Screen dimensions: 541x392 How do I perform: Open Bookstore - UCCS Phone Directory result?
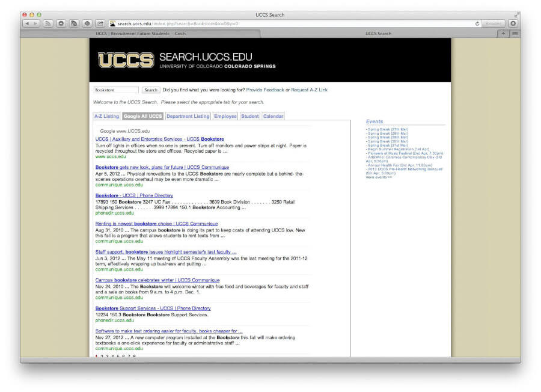(134, 195)
